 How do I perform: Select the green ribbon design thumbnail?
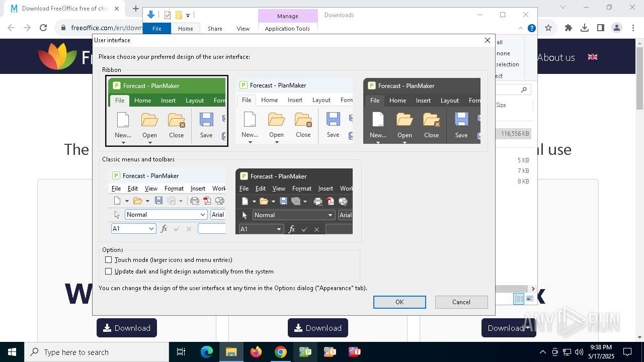(x=167, y=111)
